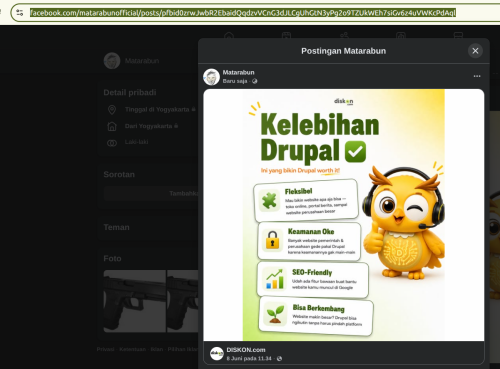Open second gun photo thumbnail in Foto
This screenshot has height=369, width=500.
point(183,301)
